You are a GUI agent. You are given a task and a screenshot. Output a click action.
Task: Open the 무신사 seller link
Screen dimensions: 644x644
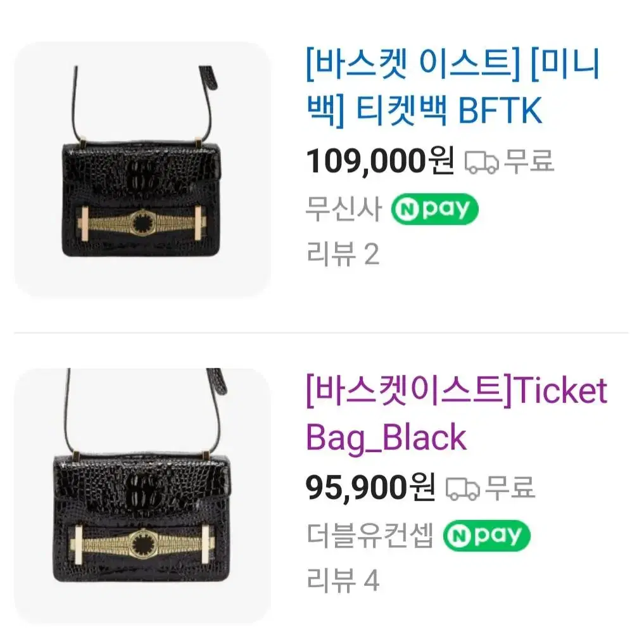point(344,209)
